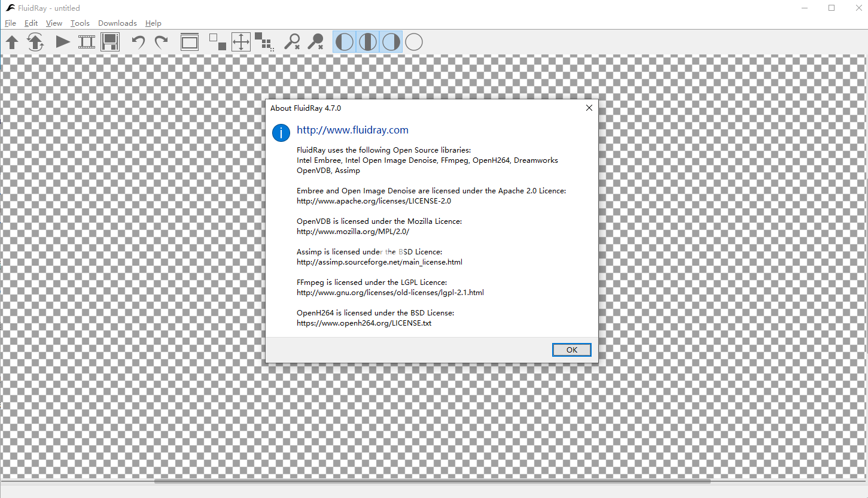
Task: Click the filled magnifier icon
Action: pos(315,42)
